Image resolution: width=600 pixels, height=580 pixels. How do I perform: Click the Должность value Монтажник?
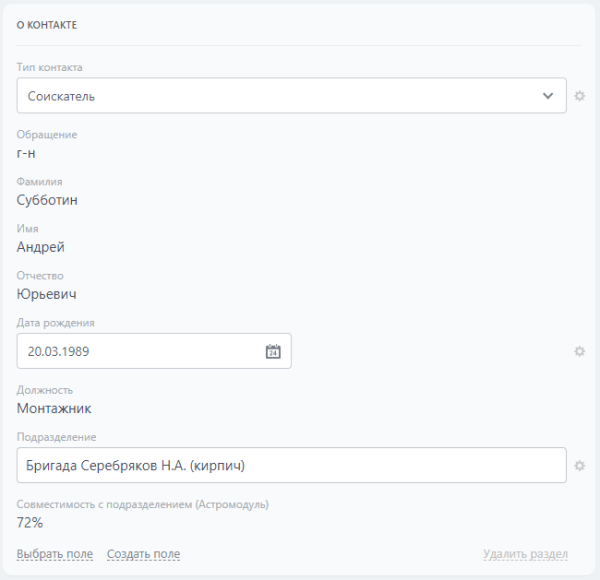coord(54,409)
